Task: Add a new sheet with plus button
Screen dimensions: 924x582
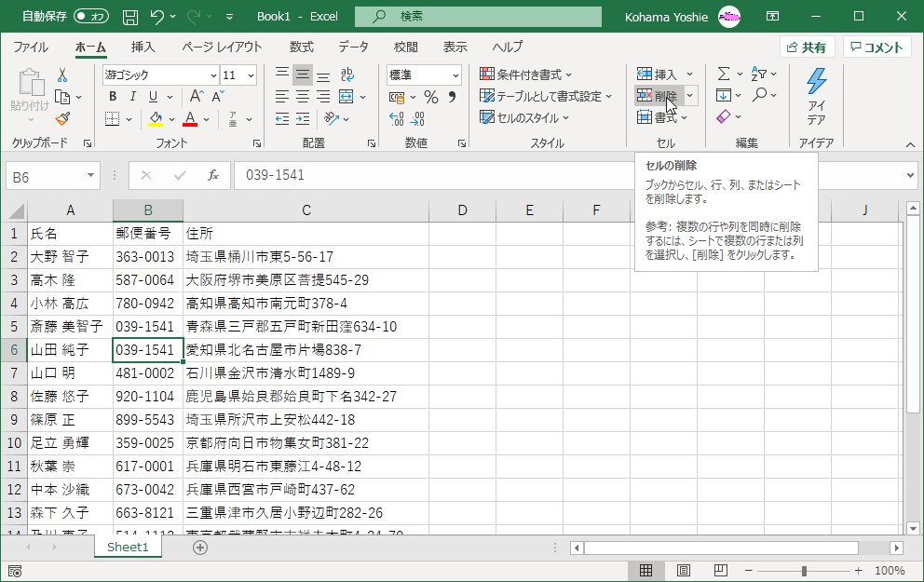Action: pos(199,548)
